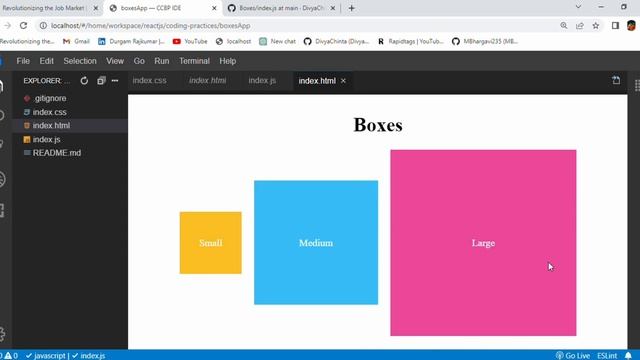
Task: Open the Go menu
Action: pyautogui.click(x=139, y=61)
